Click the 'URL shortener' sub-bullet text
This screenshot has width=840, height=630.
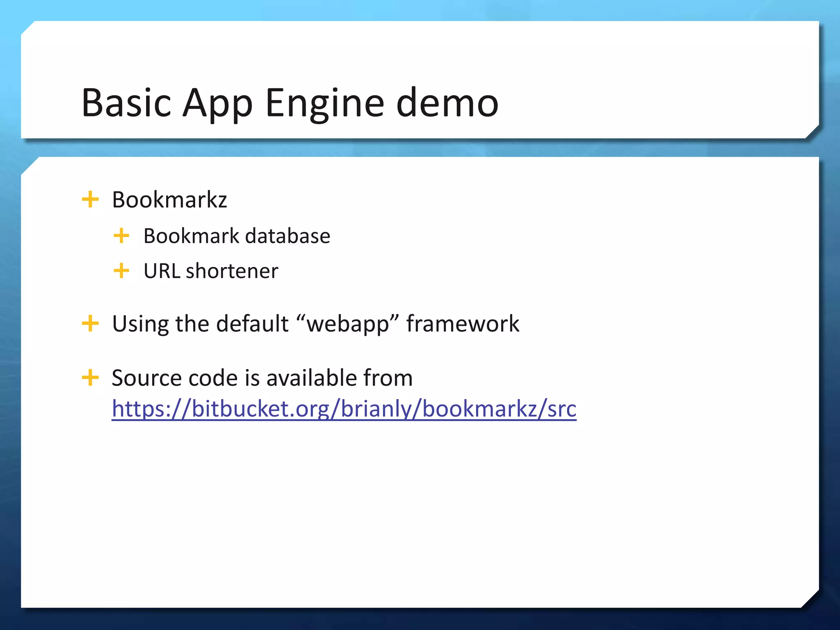coord(211,271)
